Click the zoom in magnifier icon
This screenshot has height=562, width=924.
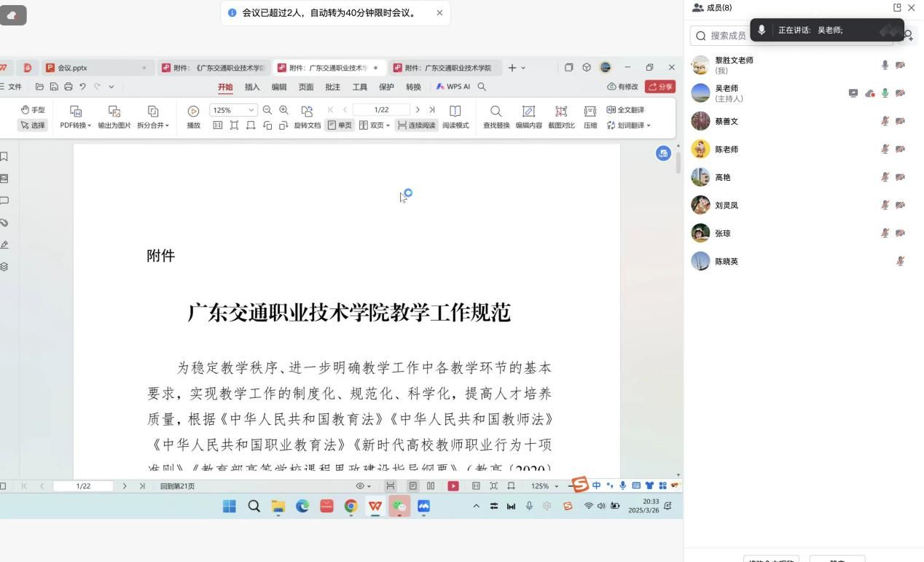coord(284,110)
